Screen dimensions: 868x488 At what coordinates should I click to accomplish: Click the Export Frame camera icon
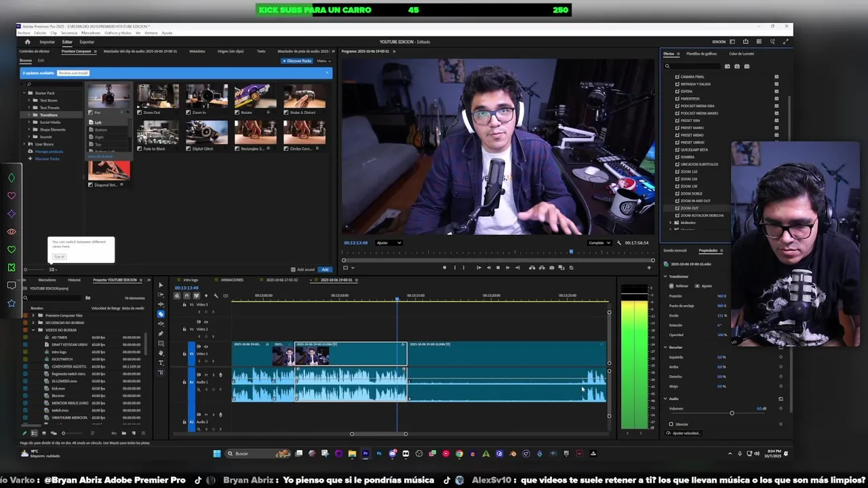(x=551, y=268)
